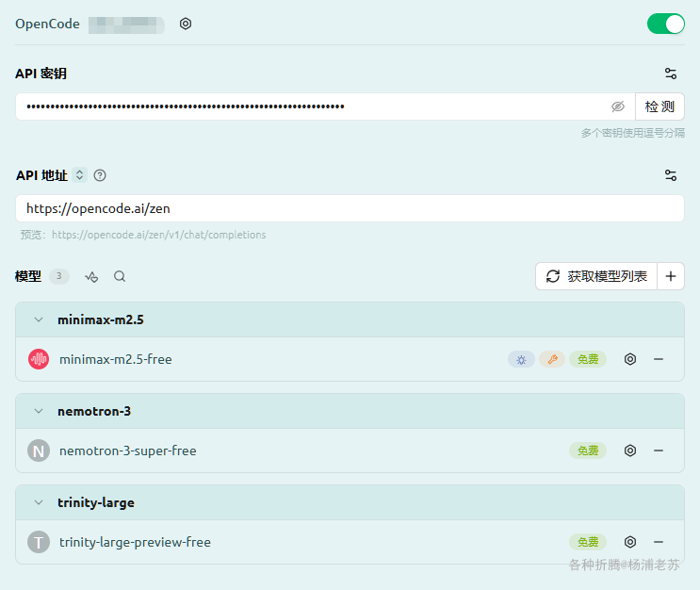
Task: Click the 模型 section label
Action: pyautogui.click(x=28, y=276)
